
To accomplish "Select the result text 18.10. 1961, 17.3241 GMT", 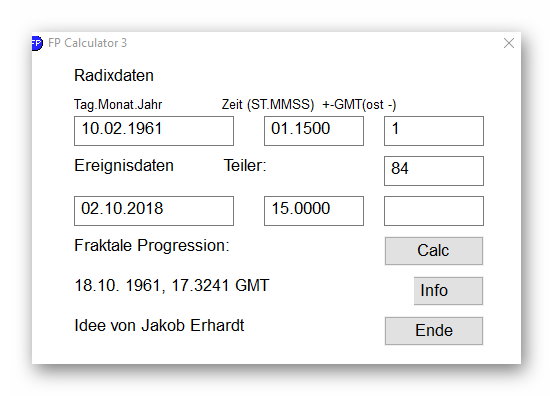I will (x=172, y=285).
